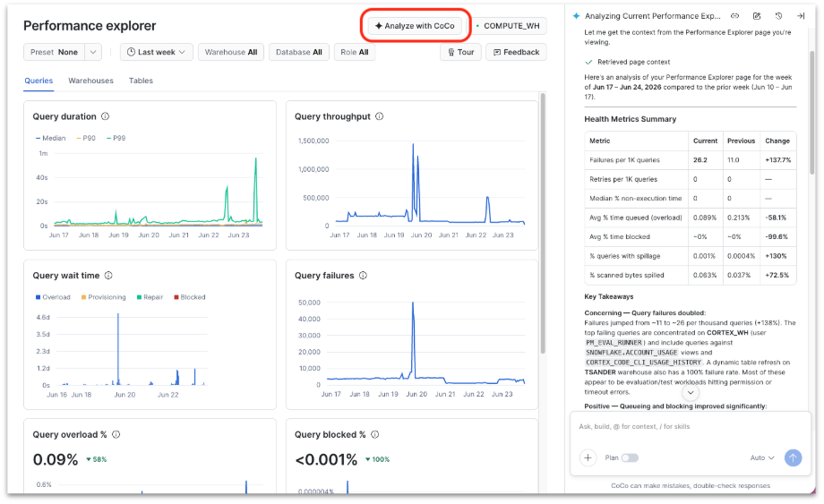Click the Avg % time blocked row
Screen dimensions: 824x504
690,236
